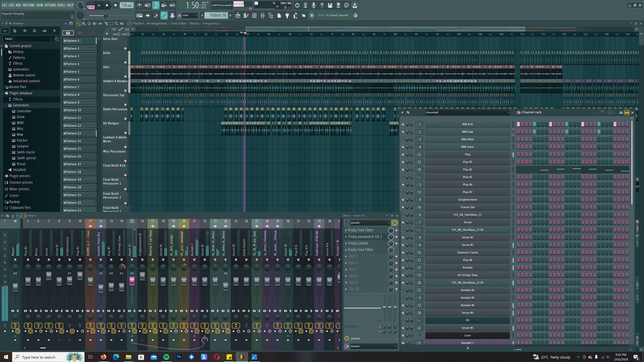Open the Fruity Limiter effect in Insert 15
Viewport: 644px width, 362px height.
(x=358, y=243)
